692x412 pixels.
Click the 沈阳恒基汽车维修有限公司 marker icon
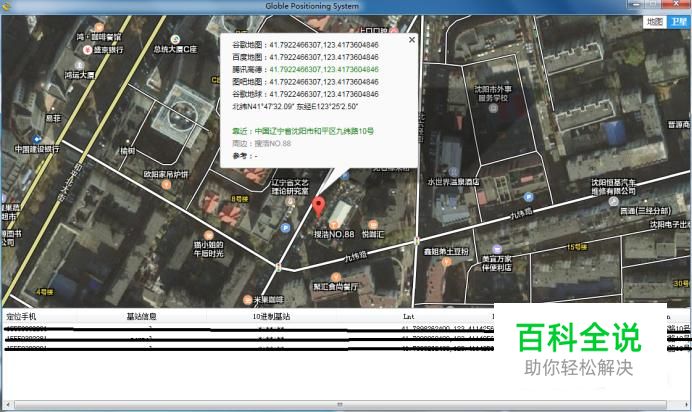(x=613, y=202)
